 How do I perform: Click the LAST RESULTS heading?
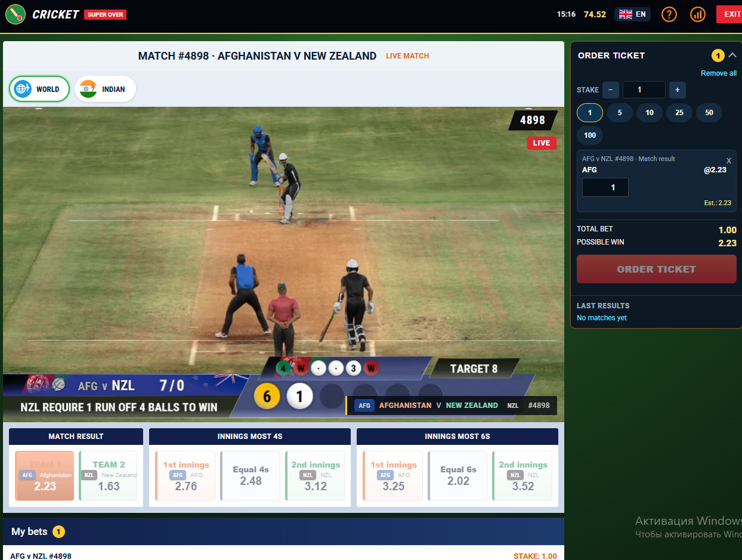point(603,306)
